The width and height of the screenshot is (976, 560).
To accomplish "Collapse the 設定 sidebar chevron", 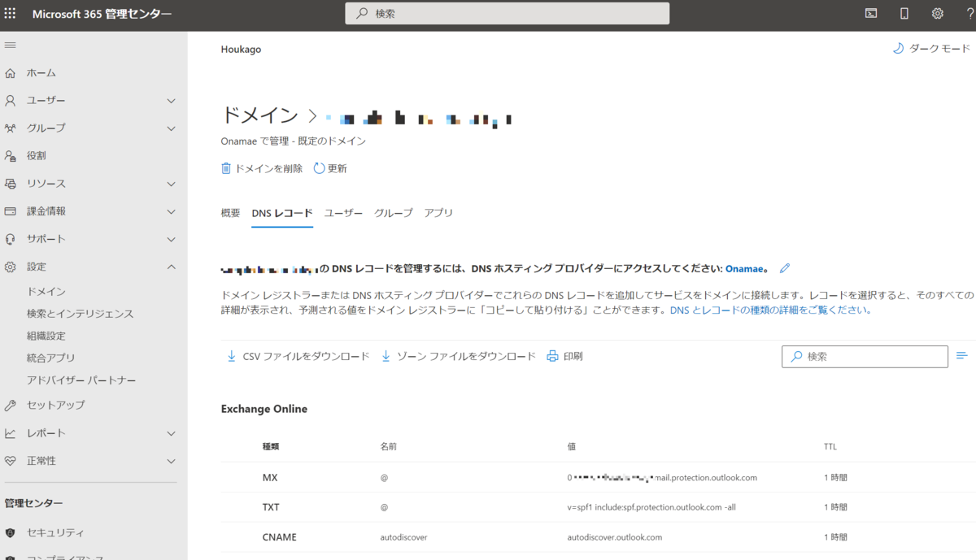I will [171, 267].
